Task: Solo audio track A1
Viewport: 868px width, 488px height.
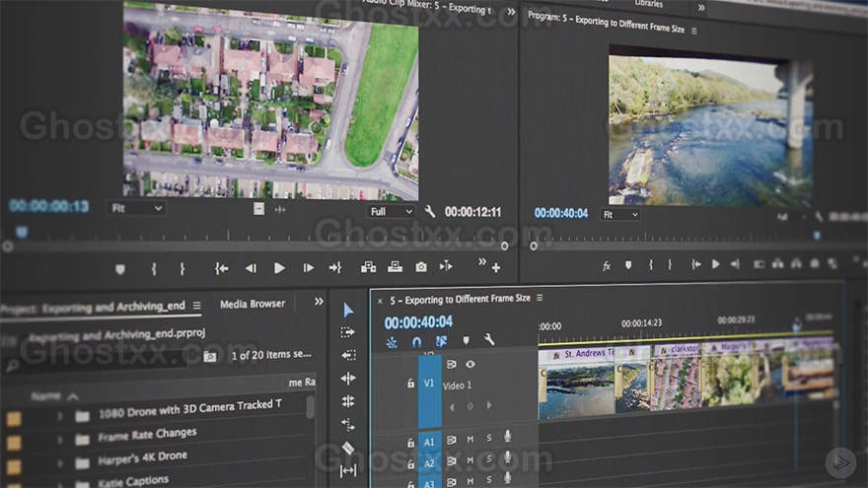Action: [489, 438]
